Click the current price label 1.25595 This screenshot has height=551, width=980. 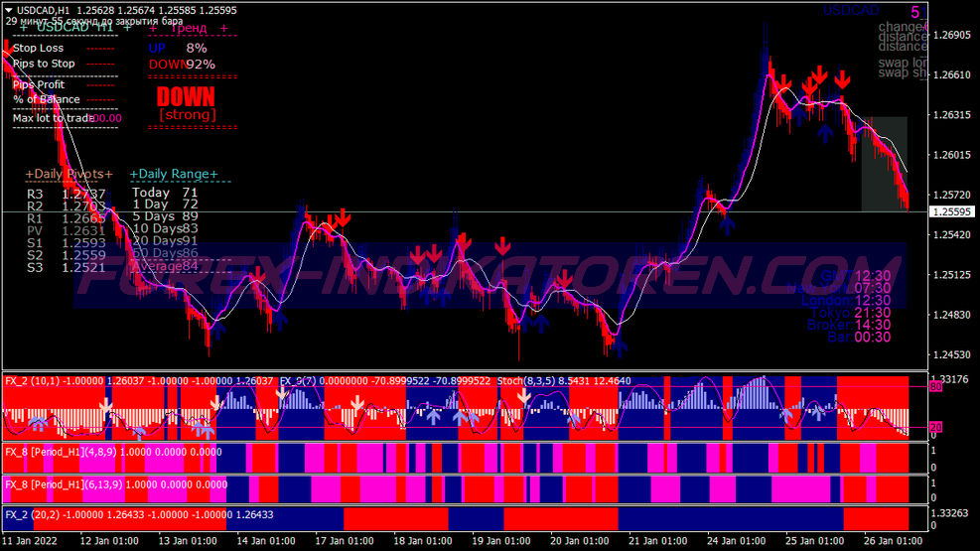pyautogui.click(x=951, y=212)
